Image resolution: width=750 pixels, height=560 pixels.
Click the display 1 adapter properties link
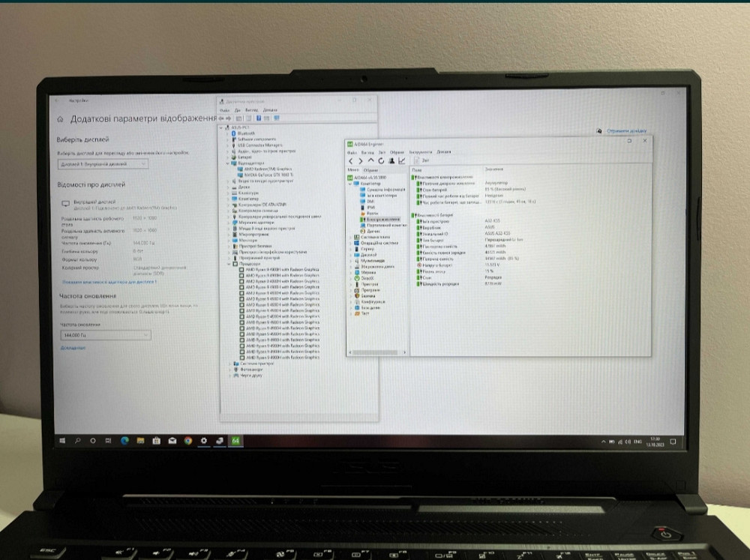coord(109,282)
